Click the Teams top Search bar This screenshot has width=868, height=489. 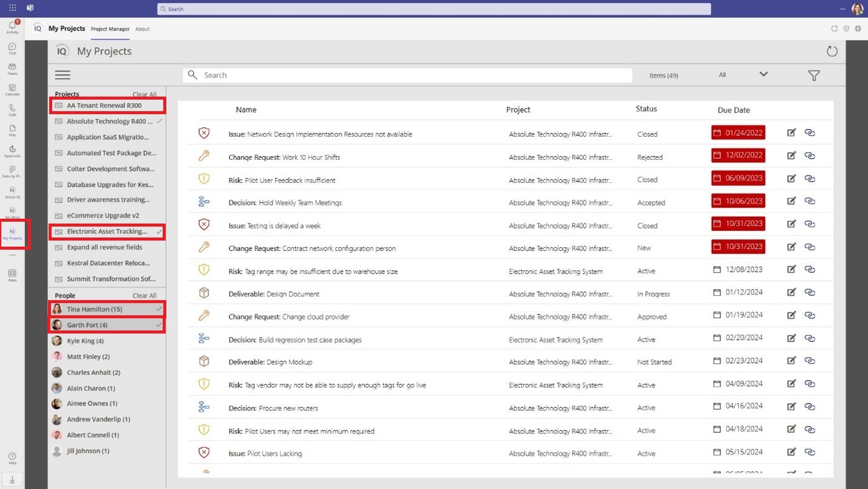click(x=434, y=9)
